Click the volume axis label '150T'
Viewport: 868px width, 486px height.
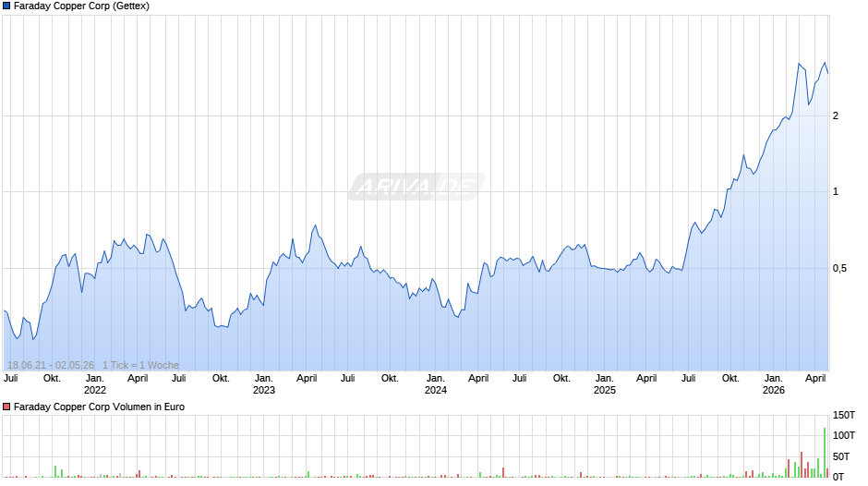[x=844, y=415]
